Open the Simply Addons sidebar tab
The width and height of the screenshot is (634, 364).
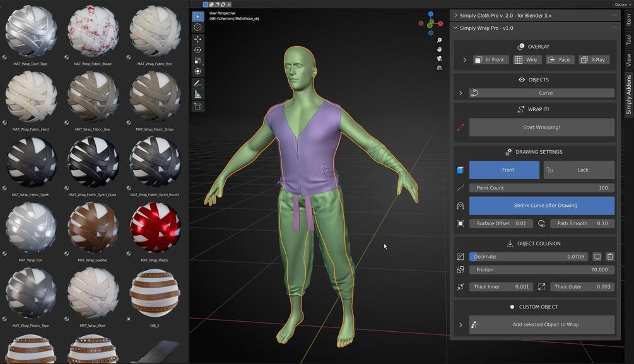tap(629, 95)
